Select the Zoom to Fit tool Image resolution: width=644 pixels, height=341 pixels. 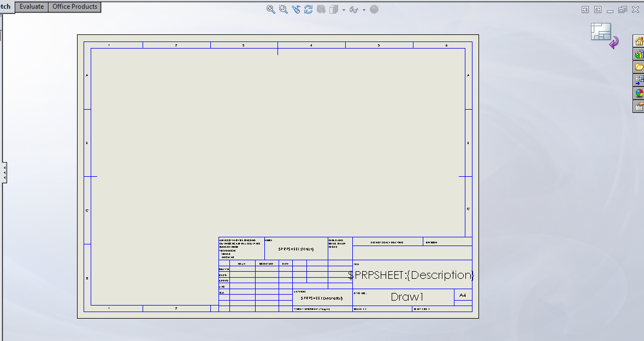[x=270, y=9]
